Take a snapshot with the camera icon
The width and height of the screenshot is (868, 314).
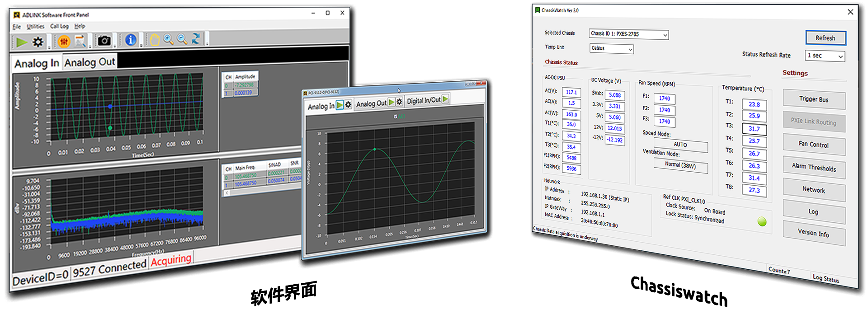[104, 41]
